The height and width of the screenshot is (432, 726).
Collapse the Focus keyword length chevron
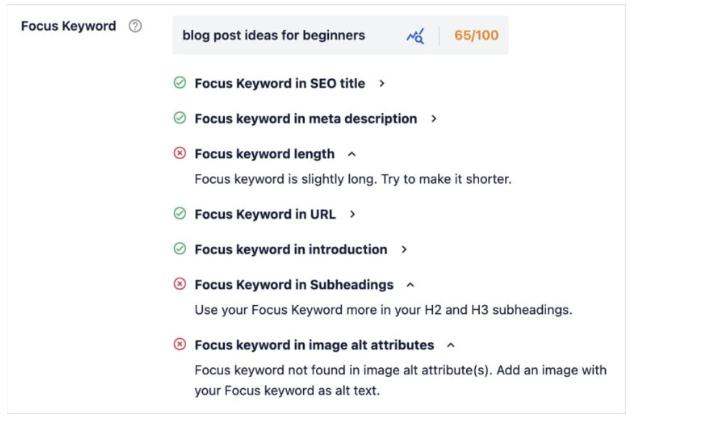pos(351,154)
